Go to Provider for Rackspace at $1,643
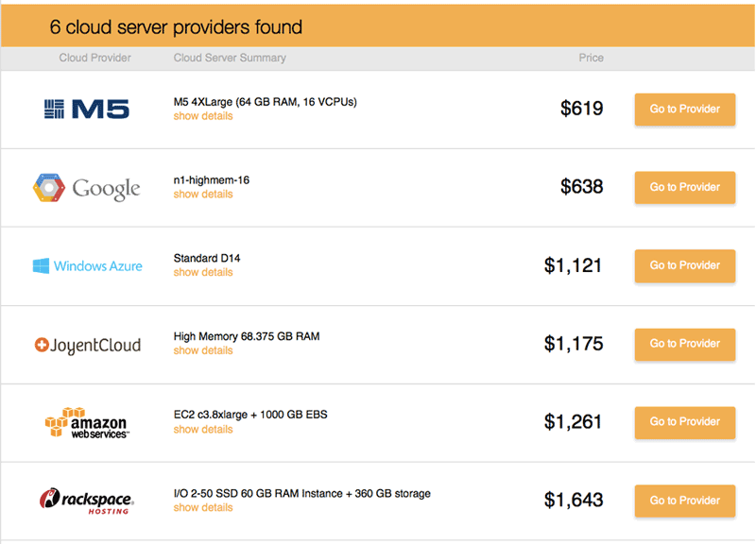756x544 pixels. [x=684, y=501]
